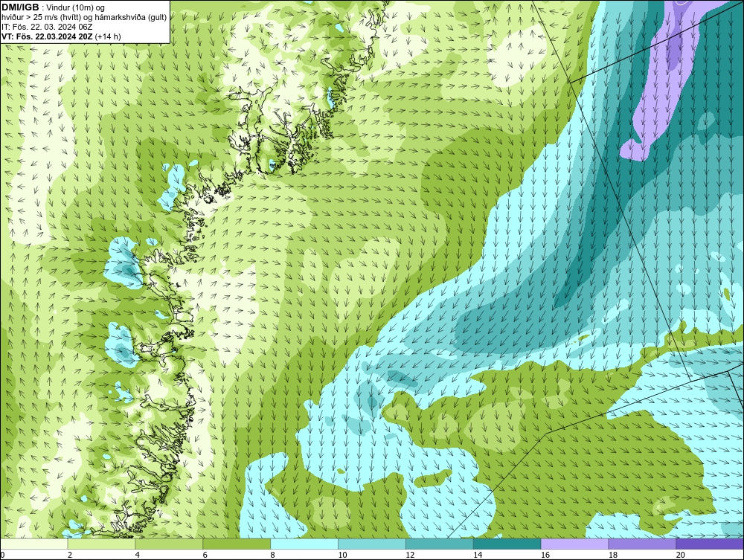This screenshot has width=744, height=560.
Task: Select the dark teal swatch between 14 and 16
Action: (x=507, y=544)
